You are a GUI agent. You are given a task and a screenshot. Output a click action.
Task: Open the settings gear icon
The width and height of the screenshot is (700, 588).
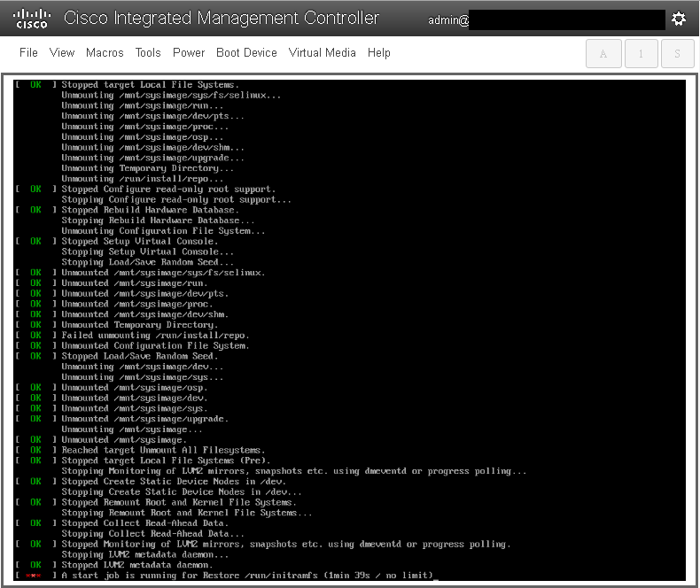(679, 19)
